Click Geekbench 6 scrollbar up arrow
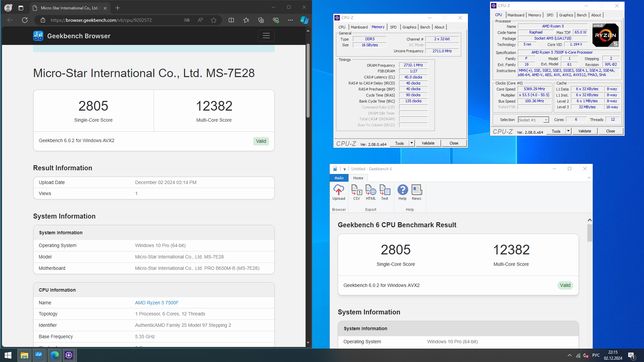 pyautogui.click(x=590, y=220)
